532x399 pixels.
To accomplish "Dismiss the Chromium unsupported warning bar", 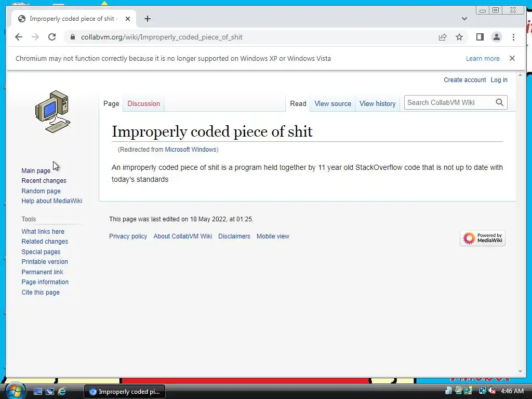I will coord(512,58).
